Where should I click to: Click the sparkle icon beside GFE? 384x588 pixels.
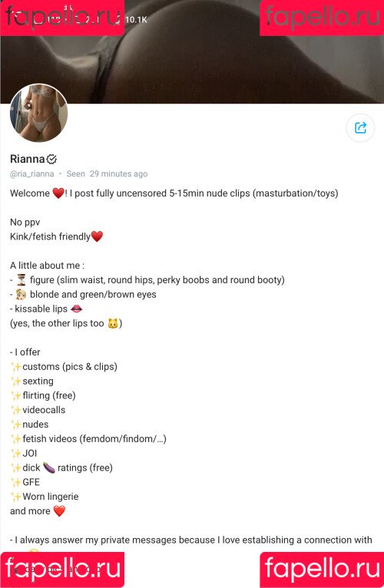pos(16,482)
